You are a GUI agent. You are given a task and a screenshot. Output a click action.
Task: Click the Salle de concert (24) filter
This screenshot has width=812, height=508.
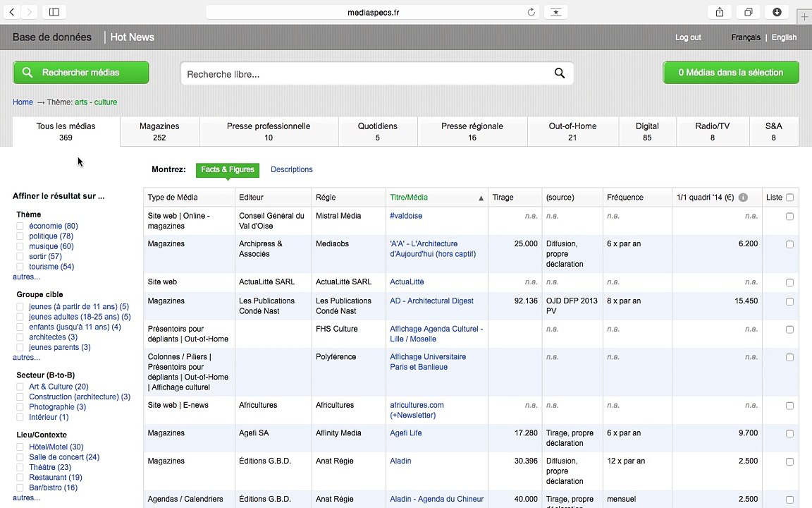point(64,457)
